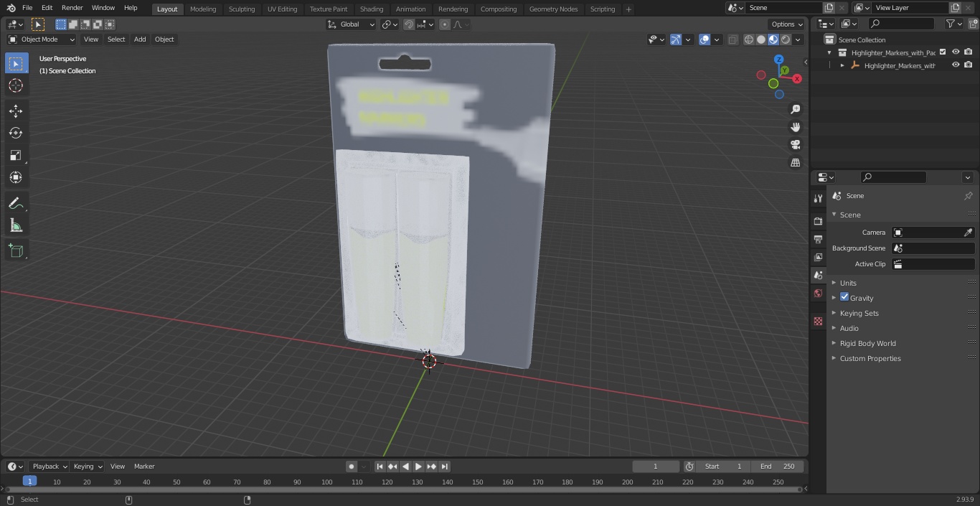Activate the Transform tool
980x506 pixels.
tap(16, 177)
